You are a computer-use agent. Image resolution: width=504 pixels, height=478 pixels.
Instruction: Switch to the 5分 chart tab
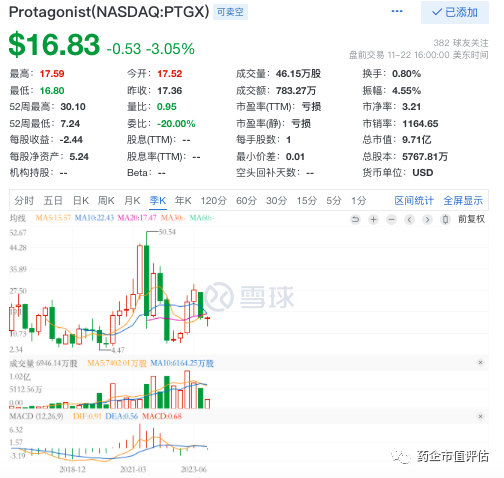(334, 201)
